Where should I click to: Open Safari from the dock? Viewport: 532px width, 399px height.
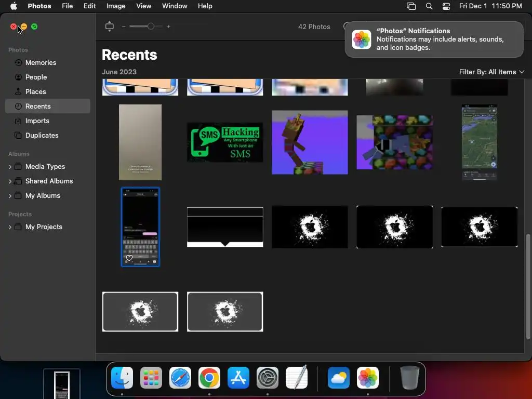coord(180,378)
